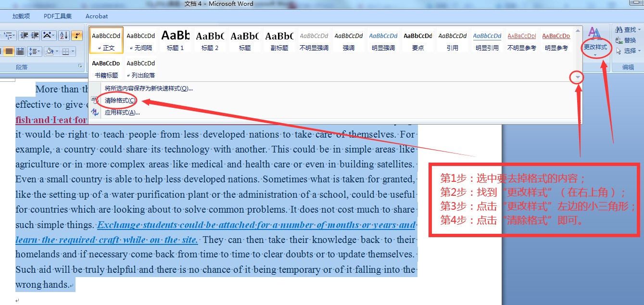The width and height of the screenshot is (644, 305).
Task: Toggle show paragraph marks button
Action: tap(77, 36)
